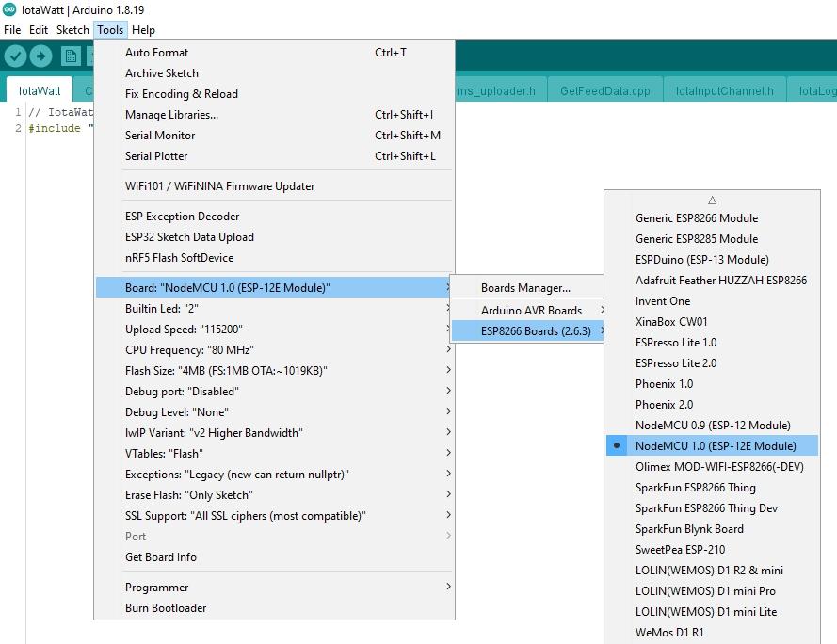Pick Olimex MOD-WIFI-ESP8266(-DEV) board

tap(712, 467)
